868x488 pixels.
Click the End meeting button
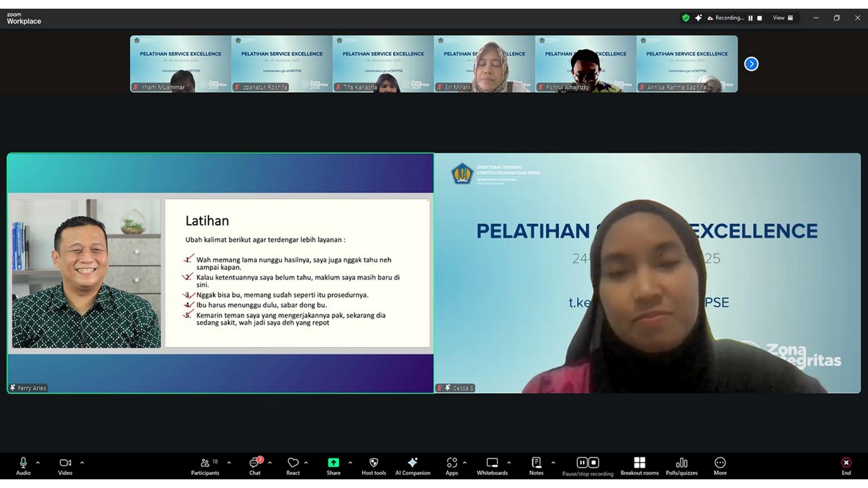click(x=846, y=466)
